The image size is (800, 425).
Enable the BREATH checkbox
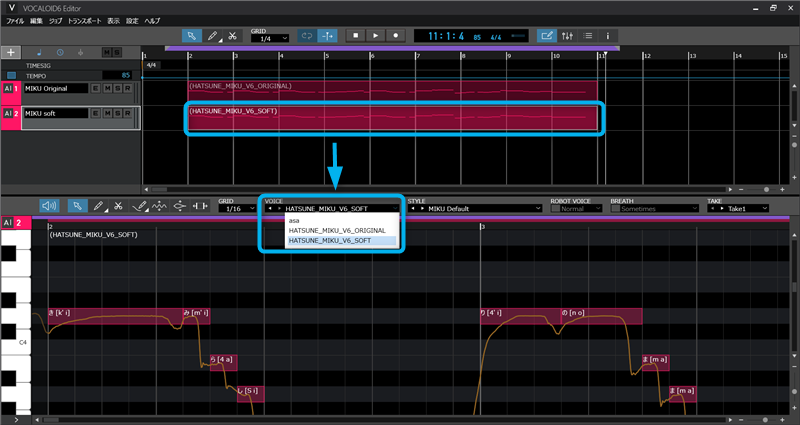(615, 209)
